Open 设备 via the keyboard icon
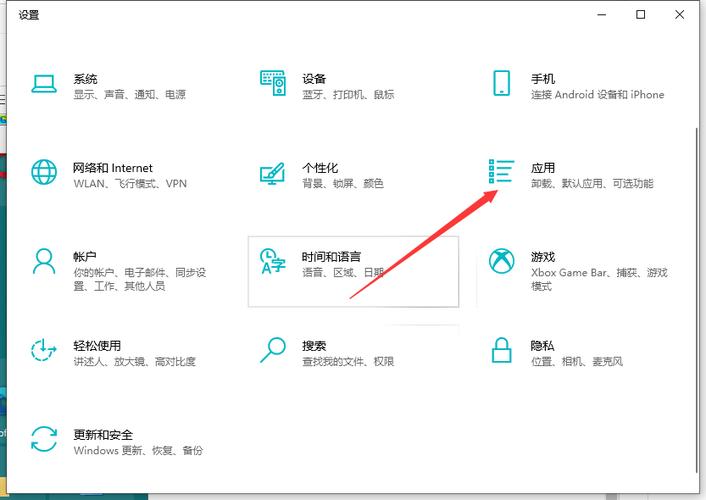 (x=272, y=83)
